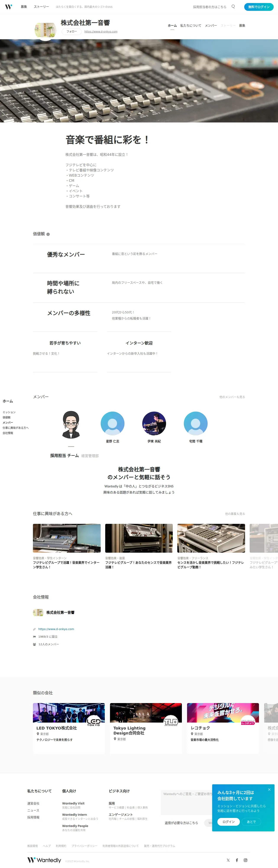Open the LED TOKYO株式会社 card

click(69, 728)
